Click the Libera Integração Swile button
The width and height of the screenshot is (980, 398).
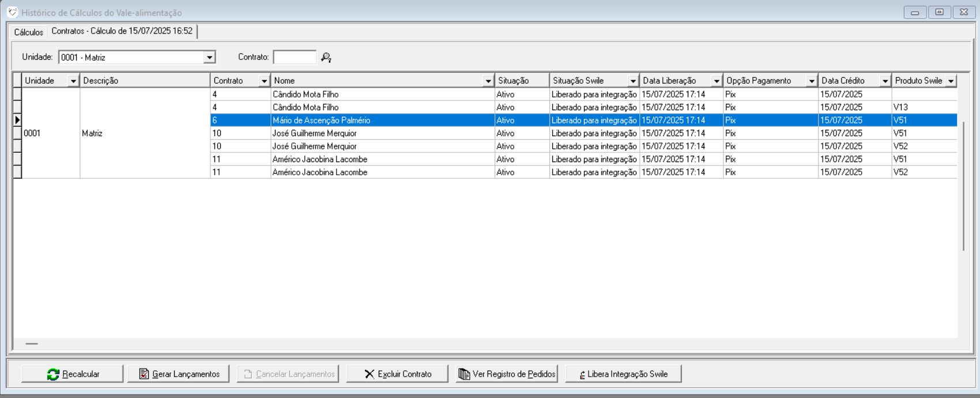[x=623, y=374]
